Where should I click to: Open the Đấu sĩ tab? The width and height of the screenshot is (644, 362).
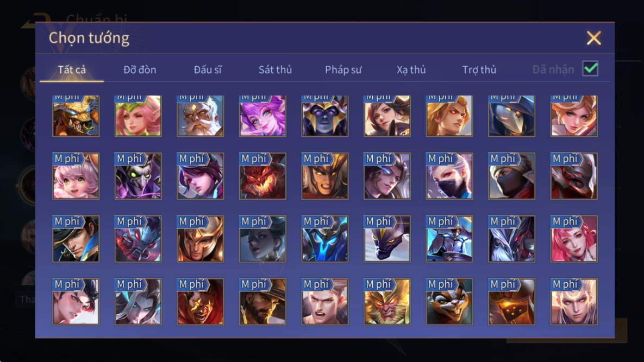click(208, 69)
